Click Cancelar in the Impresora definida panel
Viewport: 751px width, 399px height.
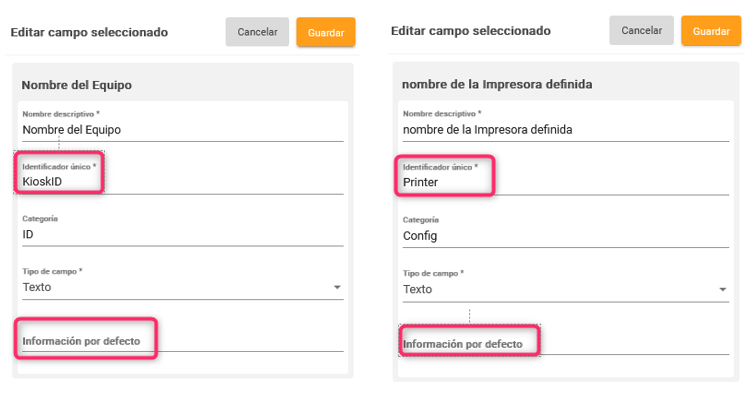click(641, 30)
